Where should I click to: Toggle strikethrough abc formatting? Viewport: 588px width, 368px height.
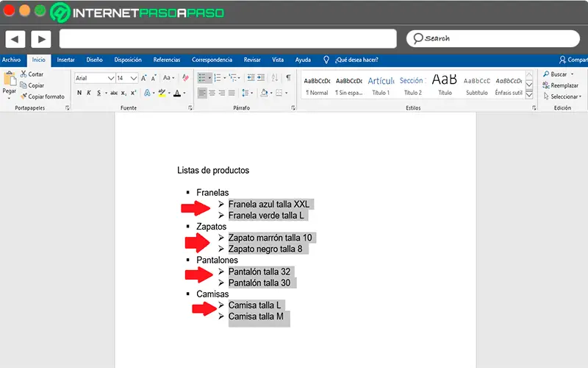(114, 93)
